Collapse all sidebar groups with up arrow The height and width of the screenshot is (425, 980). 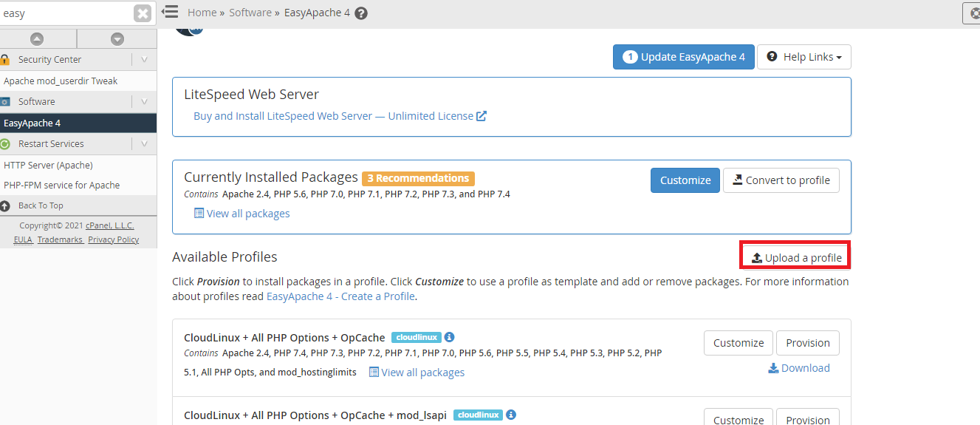(x=37, y=38)
